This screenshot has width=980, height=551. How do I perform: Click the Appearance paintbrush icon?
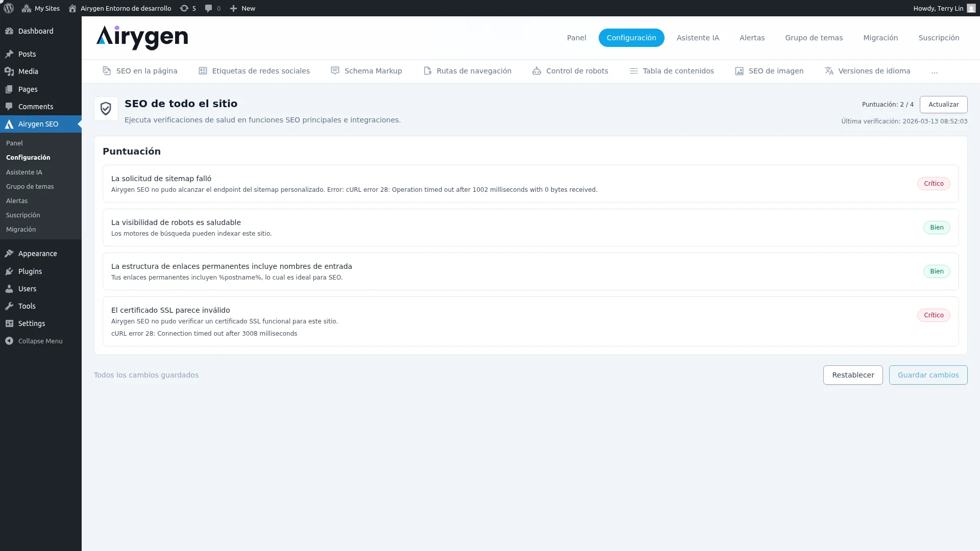[9, 254]
